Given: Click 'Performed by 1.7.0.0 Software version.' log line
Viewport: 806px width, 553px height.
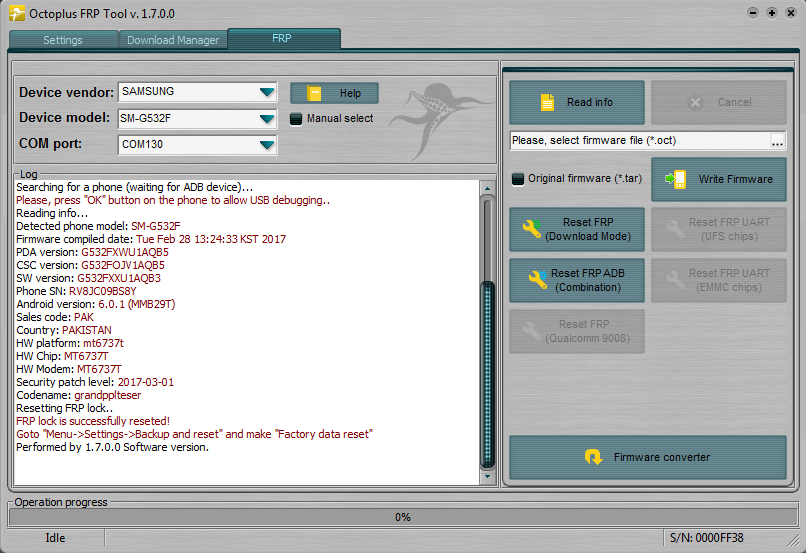Looking at the screenshot, I should pos(113,447).
